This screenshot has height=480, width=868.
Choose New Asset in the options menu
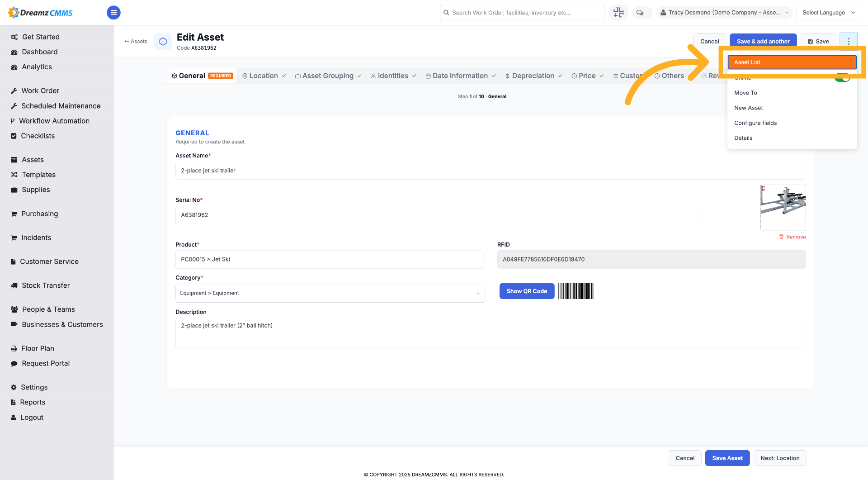pos(792,108)
